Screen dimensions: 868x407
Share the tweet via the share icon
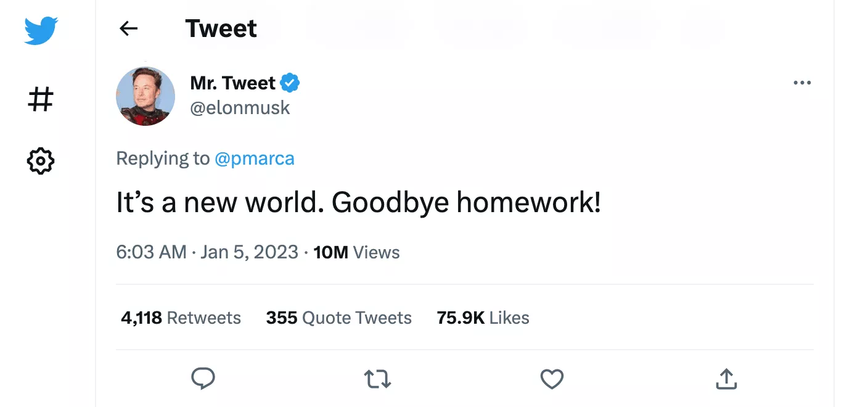[x=726, y=379]
